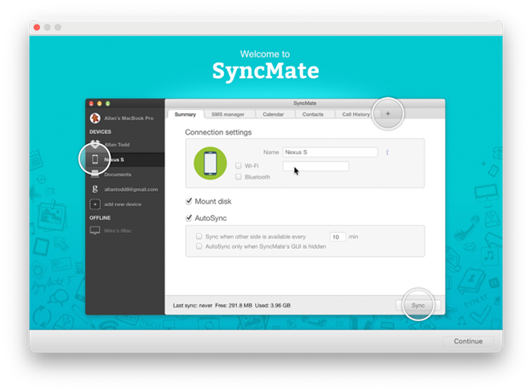The width and height of the screenshot is (532, 392).
Task: Select the Allan Todd Dropbox icon
Action: pyautogui.click(x=95, y=144)
